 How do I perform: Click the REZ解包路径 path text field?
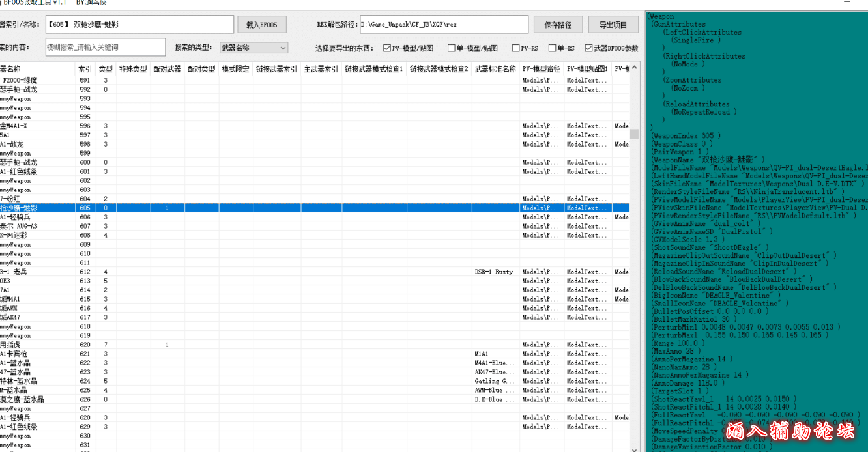click(443, 25)
